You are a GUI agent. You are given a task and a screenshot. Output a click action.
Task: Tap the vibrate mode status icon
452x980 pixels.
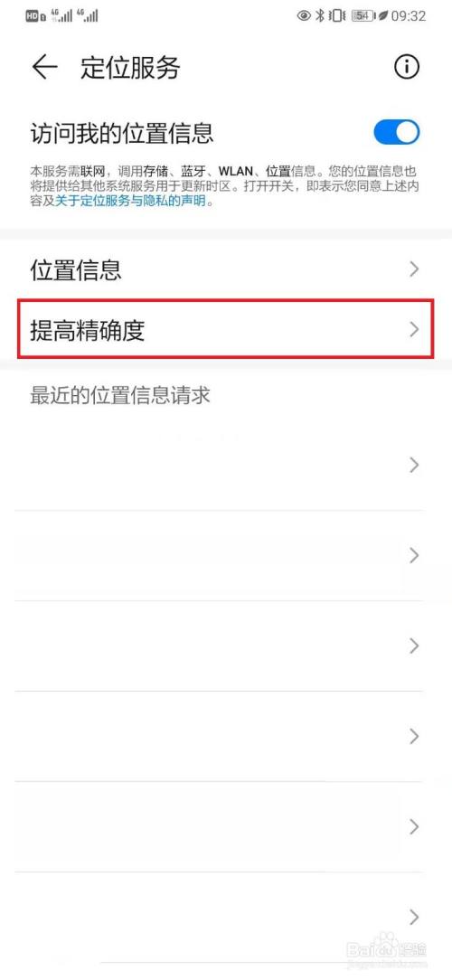pyautogui.click(x=337, y=15)
